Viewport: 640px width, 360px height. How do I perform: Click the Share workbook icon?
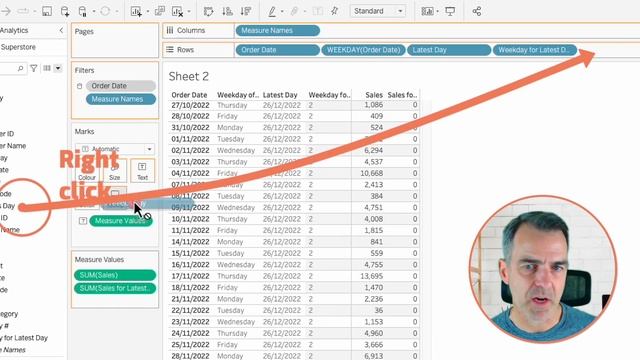476,11
